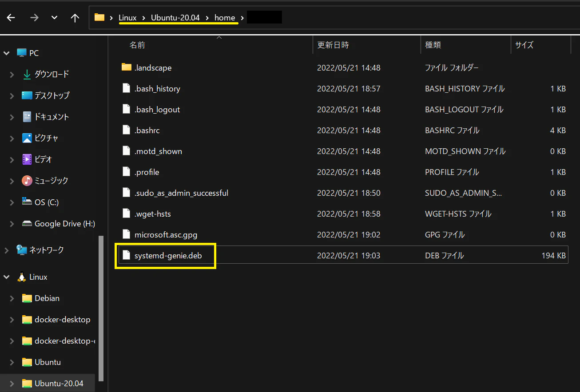
Task: Select the ダウンロード download icon
Action: (27, 74)
